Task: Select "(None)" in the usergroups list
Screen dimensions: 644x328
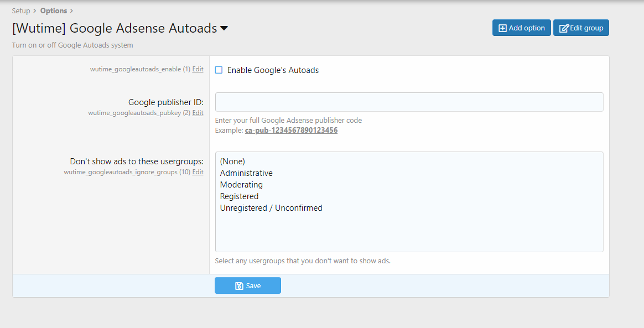Action: tap(232, 162)
